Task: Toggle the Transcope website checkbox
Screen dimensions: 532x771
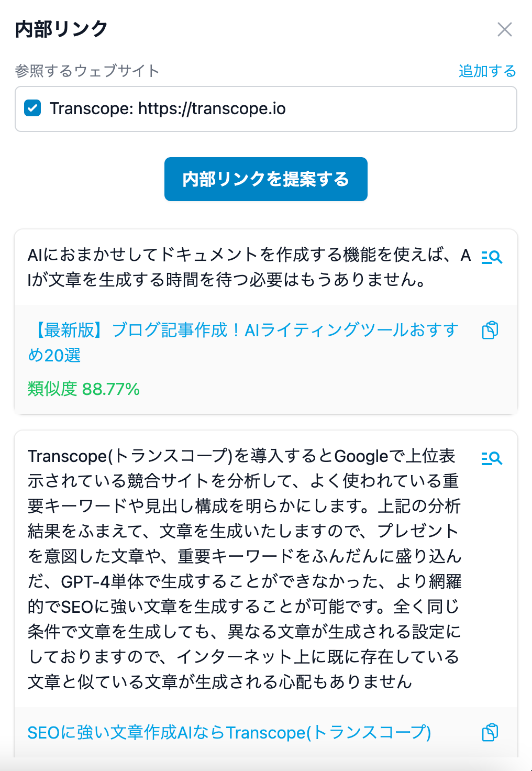Action: [x=32, y=108]
